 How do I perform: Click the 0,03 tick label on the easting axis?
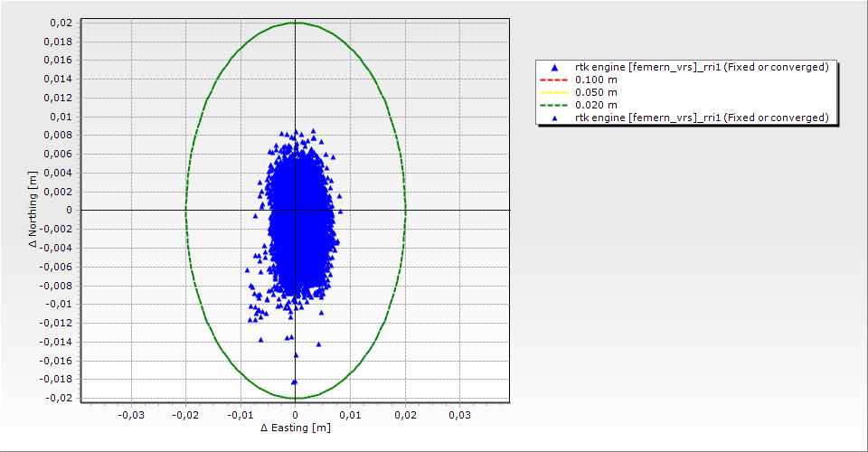[x=459, y=415]
